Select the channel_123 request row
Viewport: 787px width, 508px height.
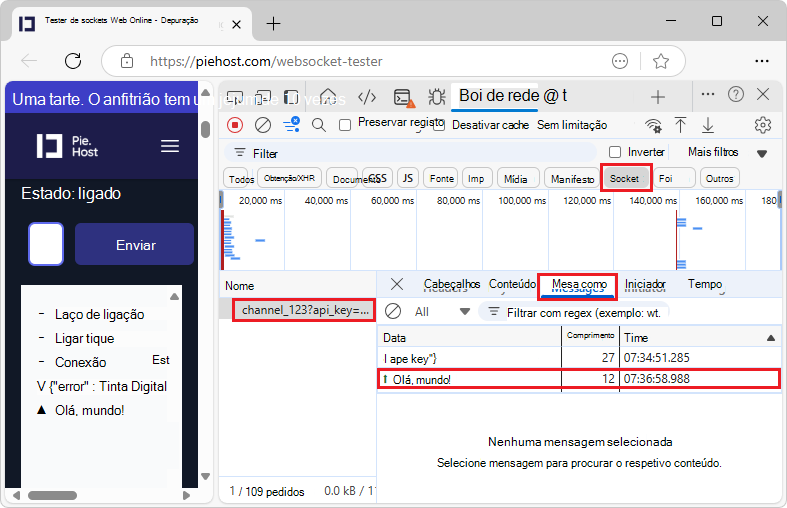click(304, 310)
